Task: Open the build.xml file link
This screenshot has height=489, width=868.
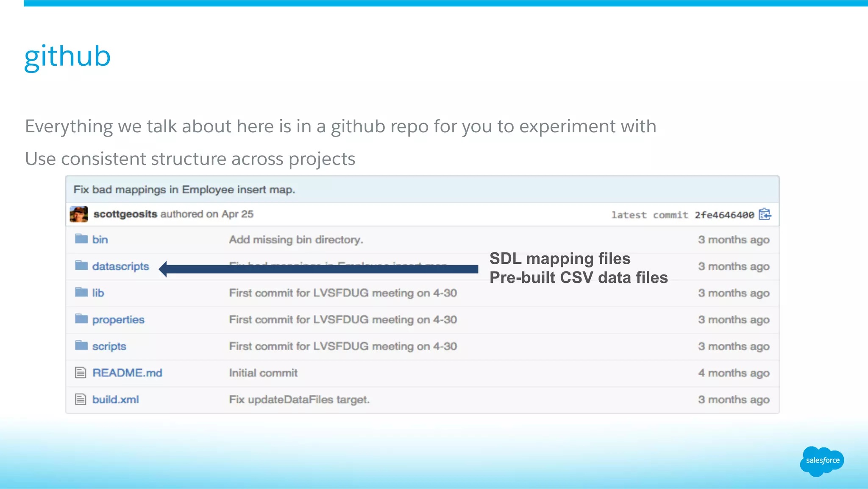Action: point(116,400)
